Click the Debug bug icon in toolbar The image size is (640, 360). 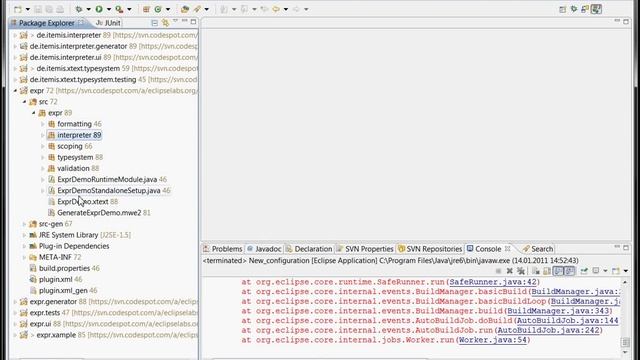coord(79,9)
